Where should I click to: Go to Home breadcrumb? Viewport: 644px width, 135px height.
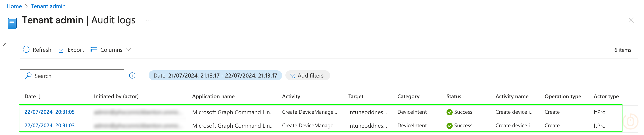[x=14, y=6]
